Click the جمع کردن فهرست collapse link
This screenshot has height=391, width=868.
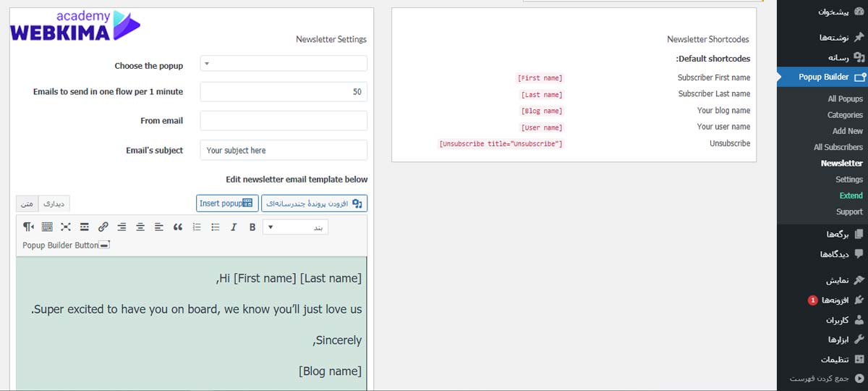(x=822, y=379)
